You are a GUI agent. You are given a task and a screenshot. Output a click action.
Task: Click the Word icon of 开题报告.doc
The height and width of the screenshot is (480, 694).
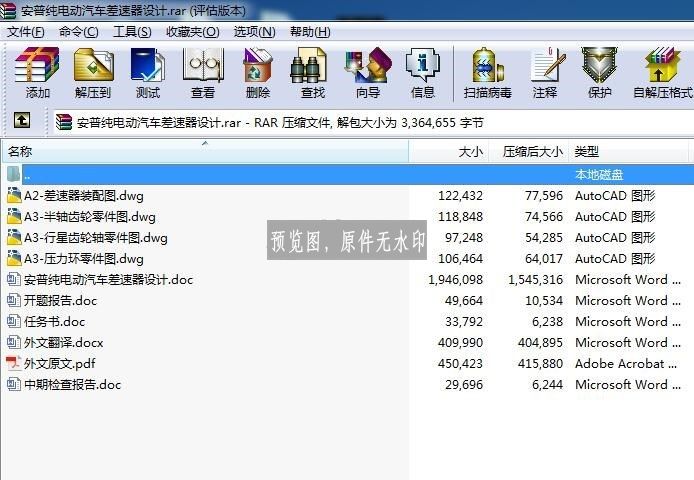click(14, 300)
